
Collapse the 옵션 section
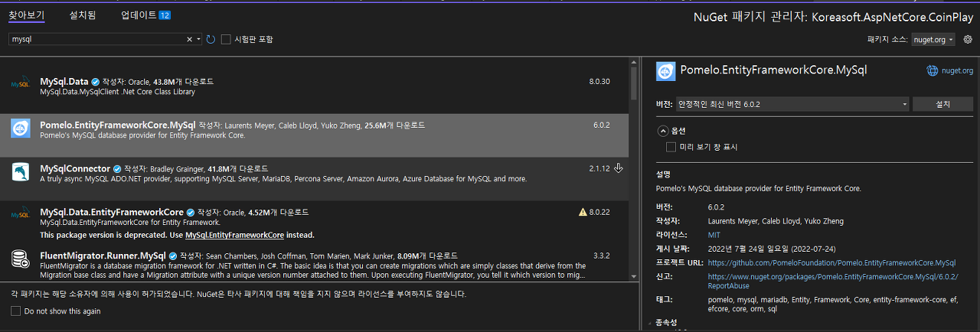tap(663, 131)
